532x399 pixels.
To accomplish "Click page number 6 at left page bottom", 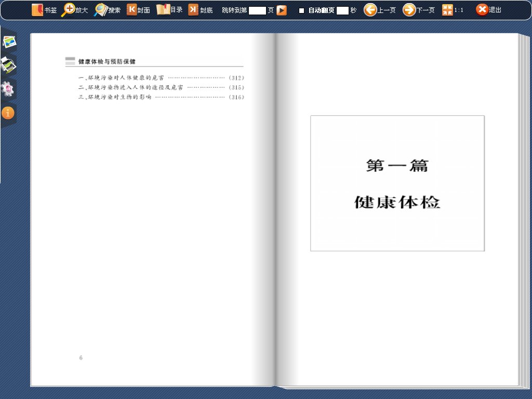I will pos(81,357).
